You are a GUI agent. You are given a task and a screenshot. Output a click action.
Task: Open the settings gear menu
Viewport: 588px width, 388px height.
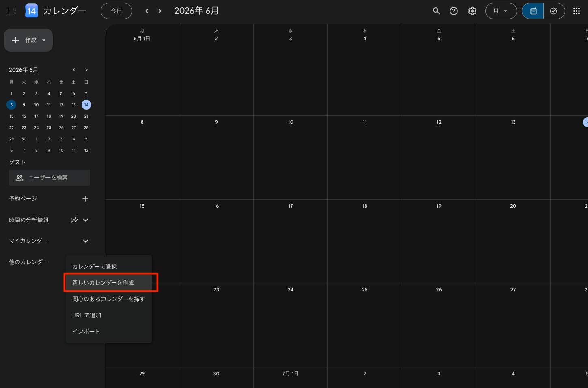coord(472,11)
